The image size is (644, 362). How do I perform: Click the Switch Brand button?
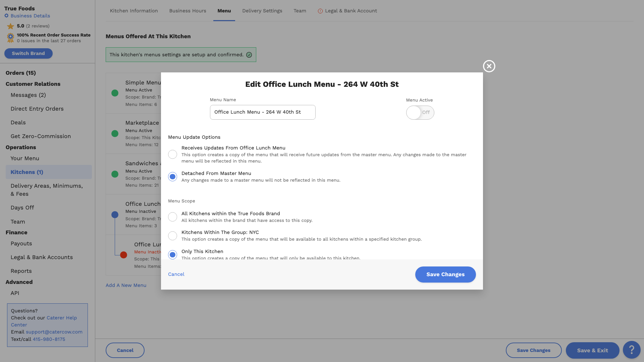29,54
